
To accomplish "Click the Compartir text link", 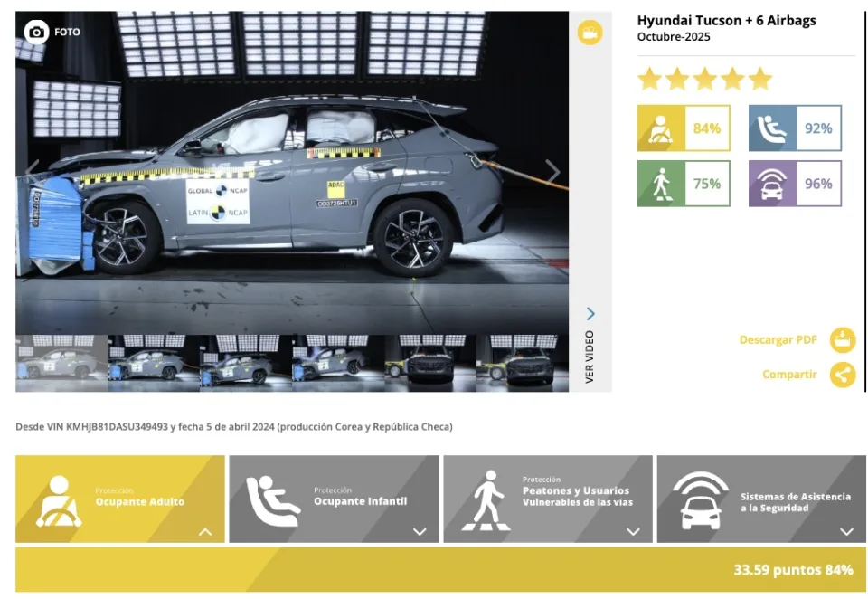I will (x=789, y=375).
